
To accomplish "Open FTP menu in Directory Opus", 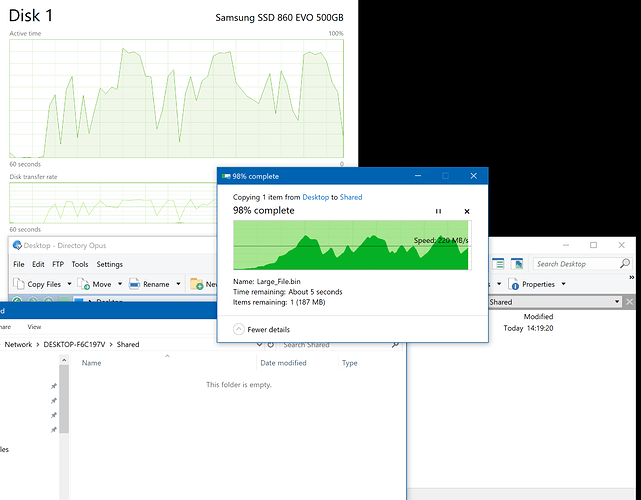I will (x=58, y=264).
